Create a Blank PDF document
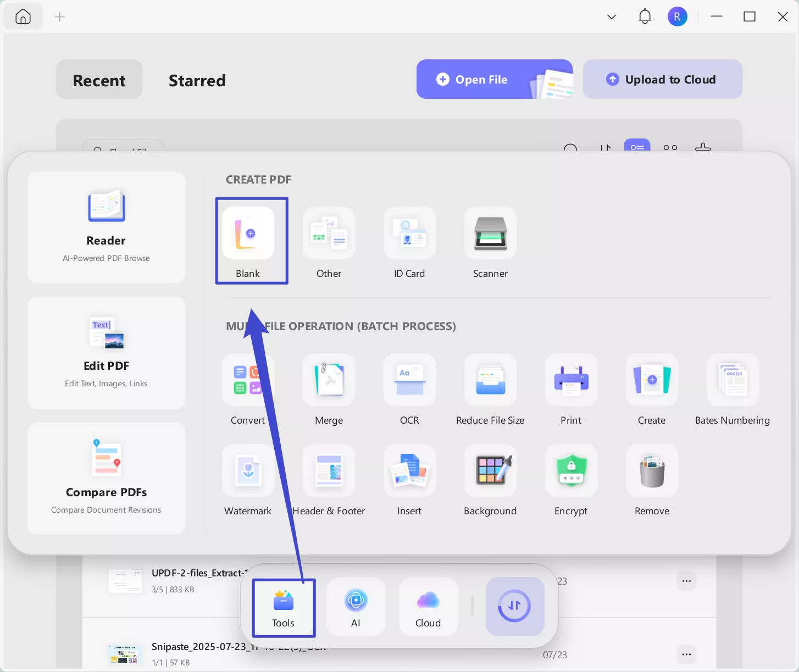799x672 pixels. 251,241
